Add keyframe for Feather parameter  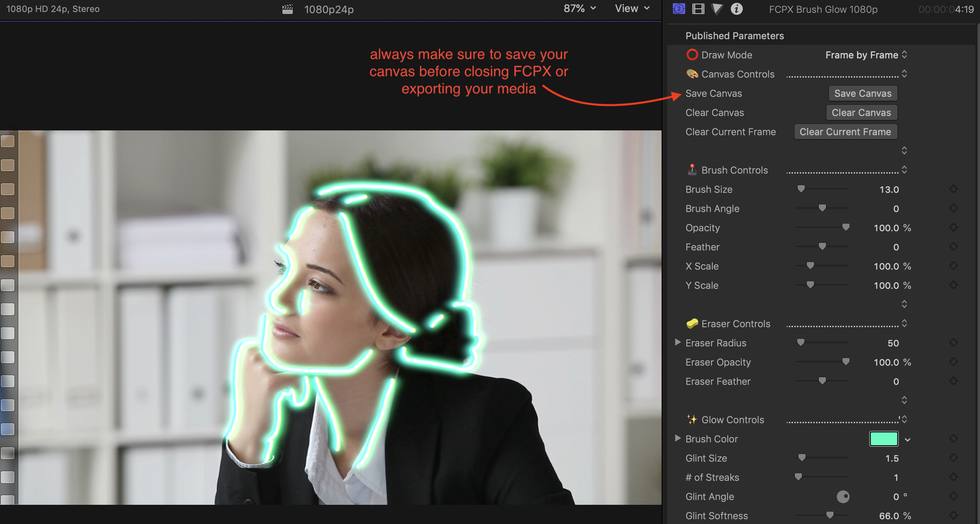tap(954, 247)
